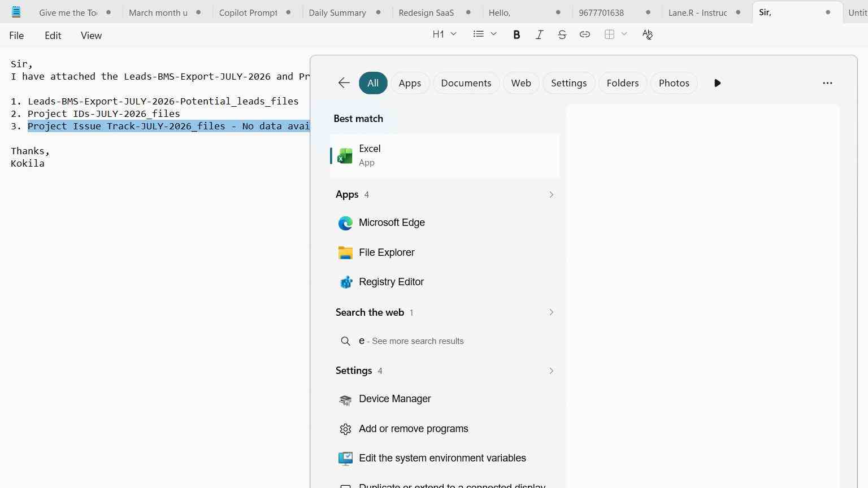Filter search results by Photos
Screen dimensions: 868x488
click(x=674, y=83)
